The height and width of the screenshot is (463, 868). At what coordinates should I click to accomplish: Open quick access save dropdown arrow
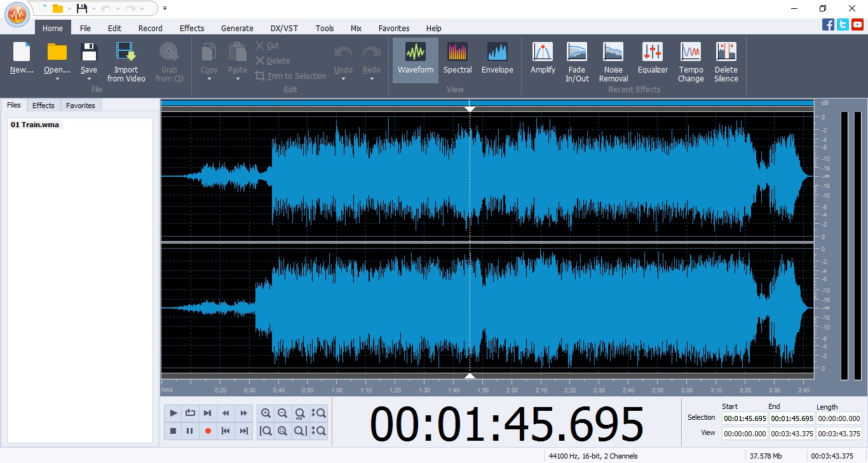pos(93,8)
